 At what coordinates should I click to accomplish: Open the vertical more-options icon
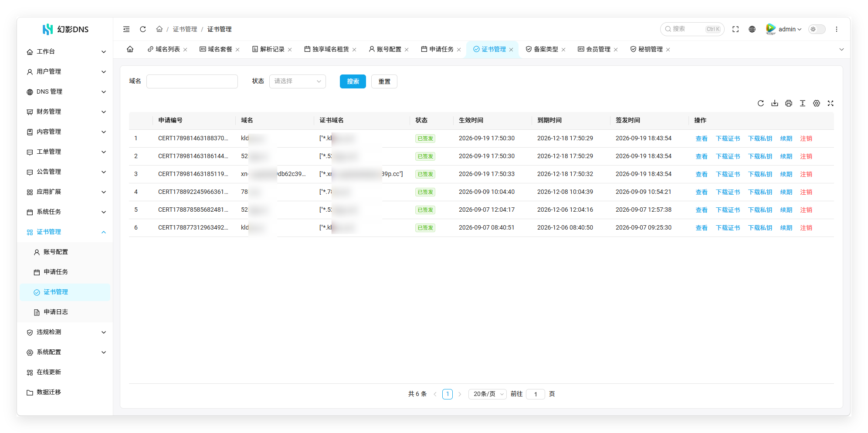(x=837, y=29)
